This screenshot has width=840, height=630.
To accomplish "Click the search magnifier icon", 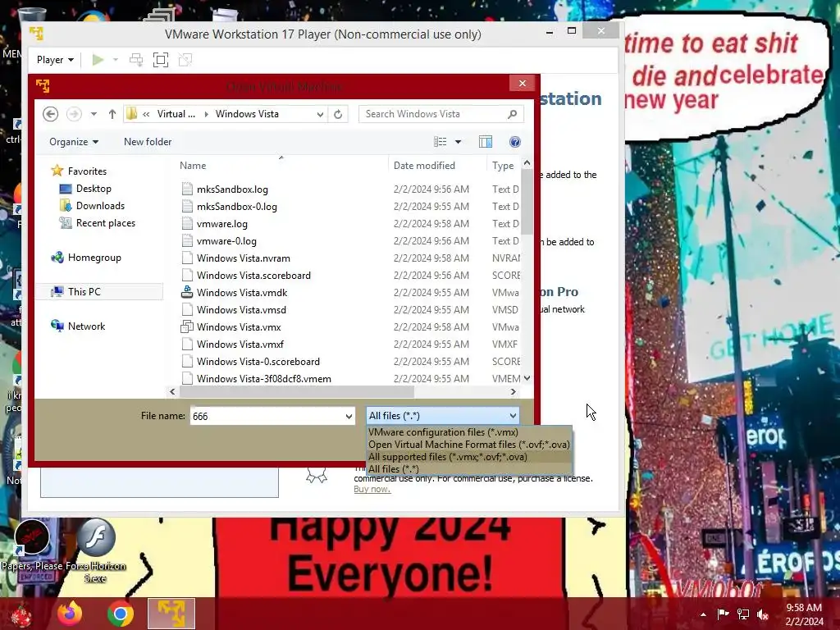I will 512,114.
